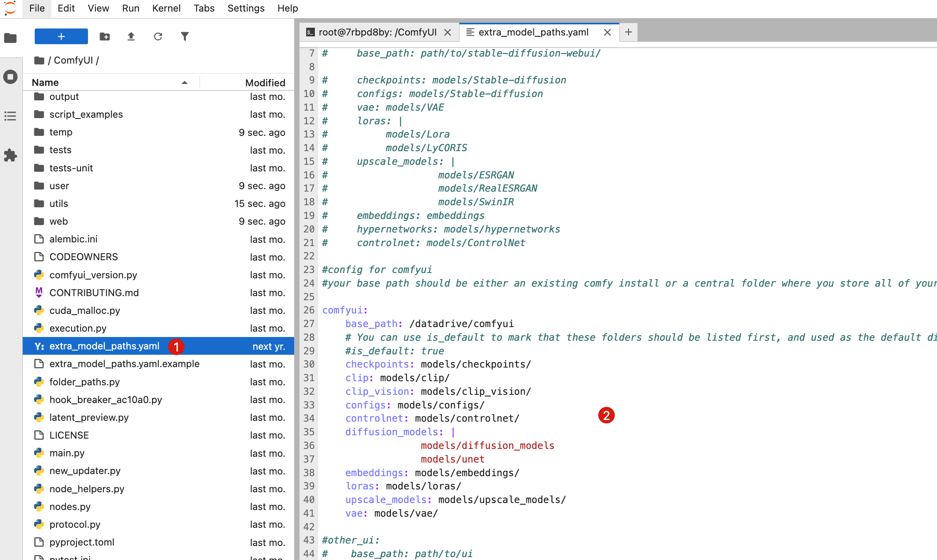Toggle the File Browser sidebar folder icon
The image size is (937, 560).
pyautogui.click(x=10, y=38)
